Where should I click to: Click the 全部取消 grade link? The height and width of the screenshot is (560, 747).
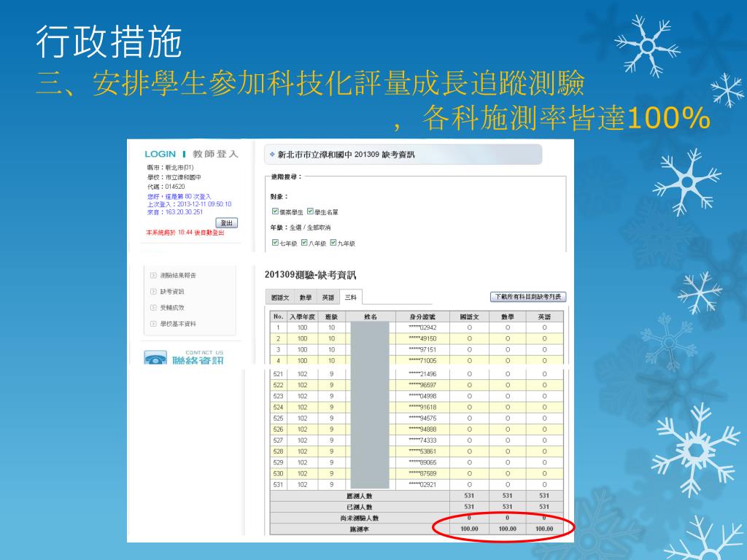(x=318, y=227)
